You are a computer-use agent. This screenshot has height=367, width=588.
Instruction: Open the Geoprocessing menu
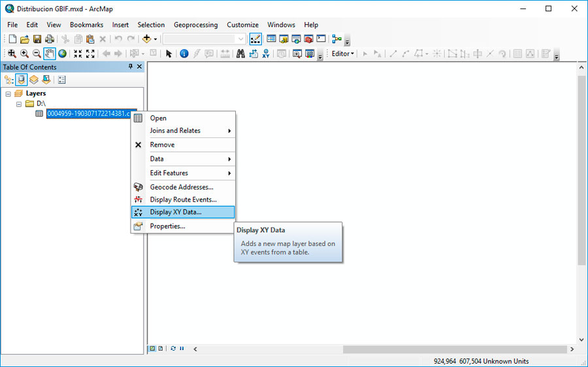click(x=196, y=25)
